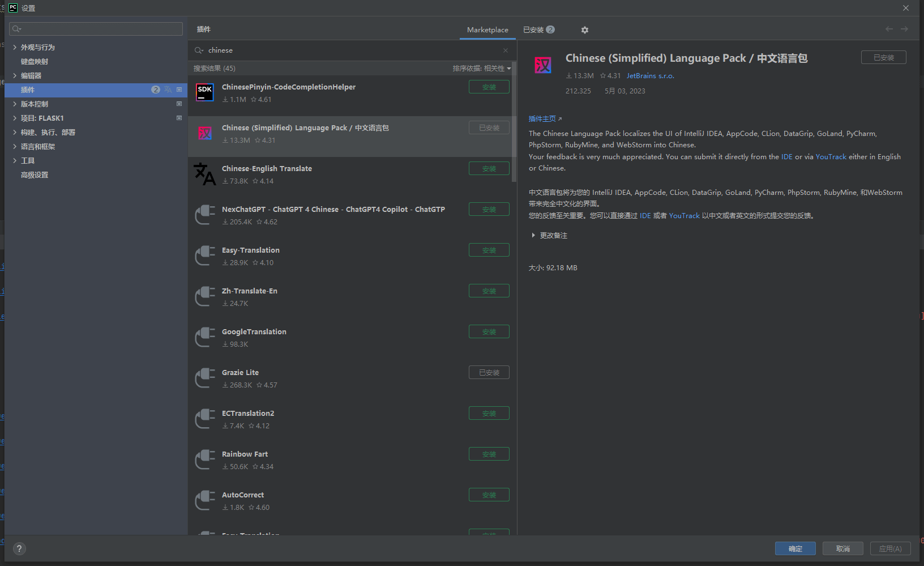Install Chinese-English Translate plugin
924x566 pixels.
tap(489, 168)
